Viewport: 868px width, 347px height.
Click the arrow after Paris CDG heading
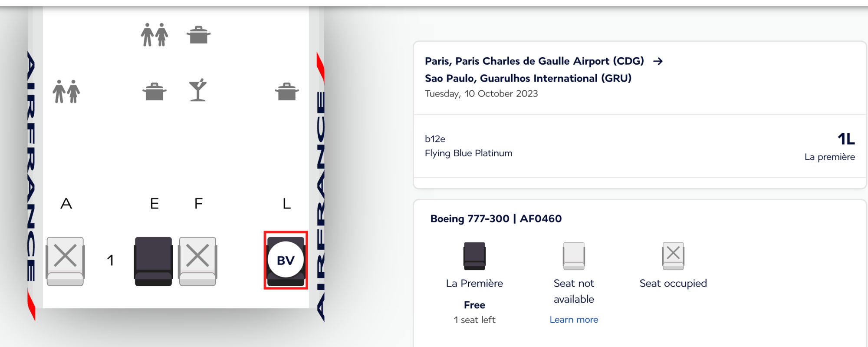click(658, 61)
